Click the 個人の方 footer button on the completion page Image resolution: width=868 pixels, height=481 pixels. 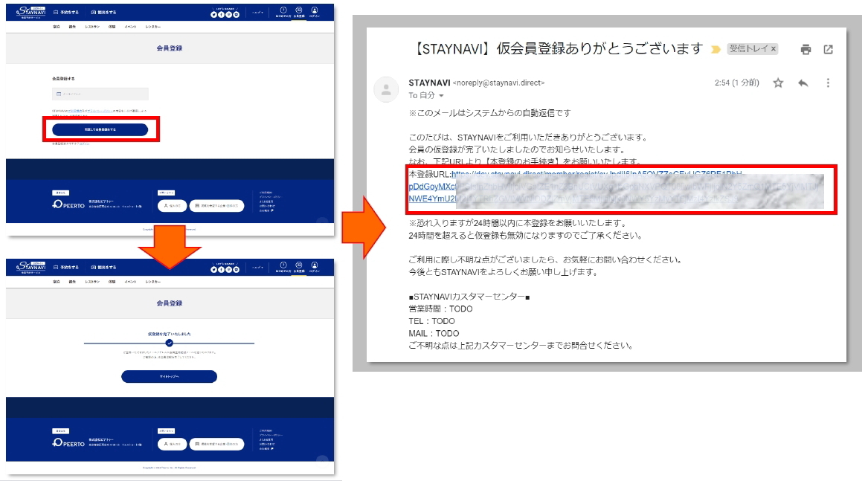(172, 444)
